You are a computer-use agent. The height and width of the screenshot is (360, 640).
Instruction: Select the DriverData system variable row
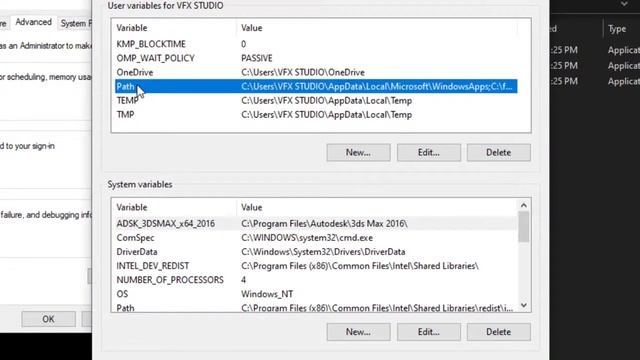(316, 252)
